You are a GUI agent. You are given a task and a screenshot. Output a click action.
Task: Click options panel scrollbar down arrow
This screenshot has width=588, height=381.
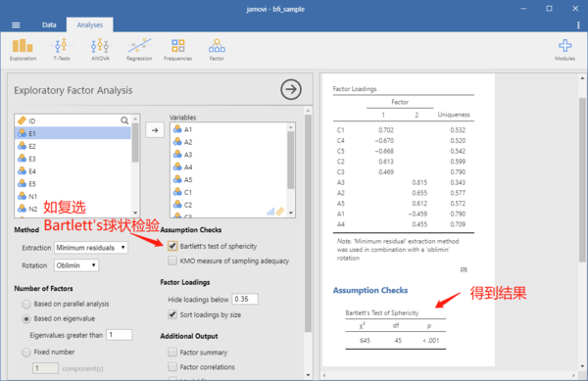pos(308,374)
